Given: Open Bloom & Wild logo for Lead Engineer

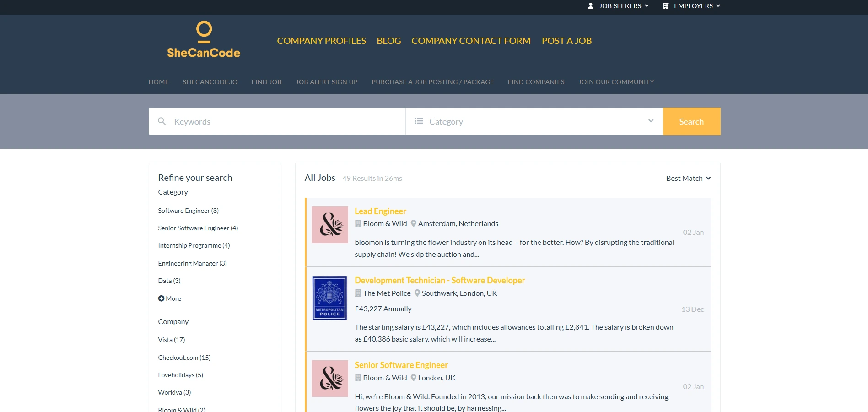Looking at the screenshot, I should pos(330,225).
